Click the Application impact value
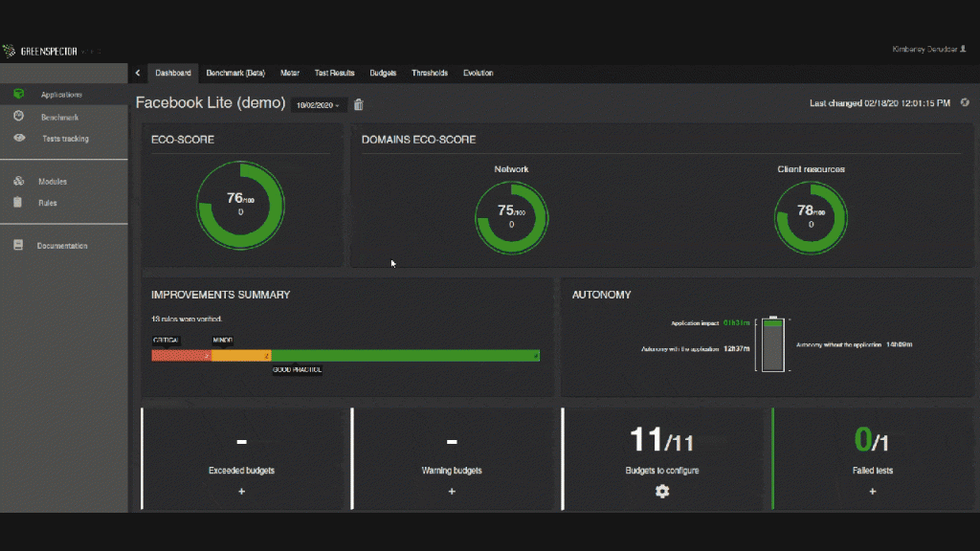This screenshot has height=551, width=980. tap(736, 323)
